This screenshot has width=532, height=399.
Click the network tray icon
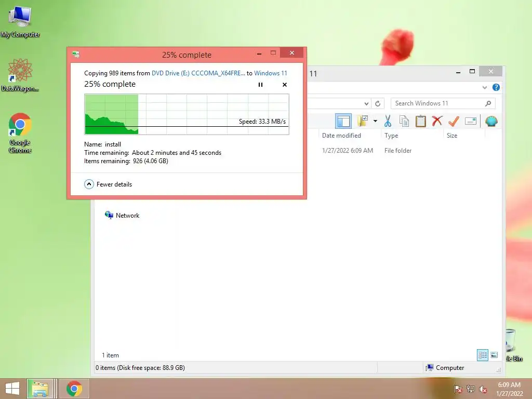471,389
